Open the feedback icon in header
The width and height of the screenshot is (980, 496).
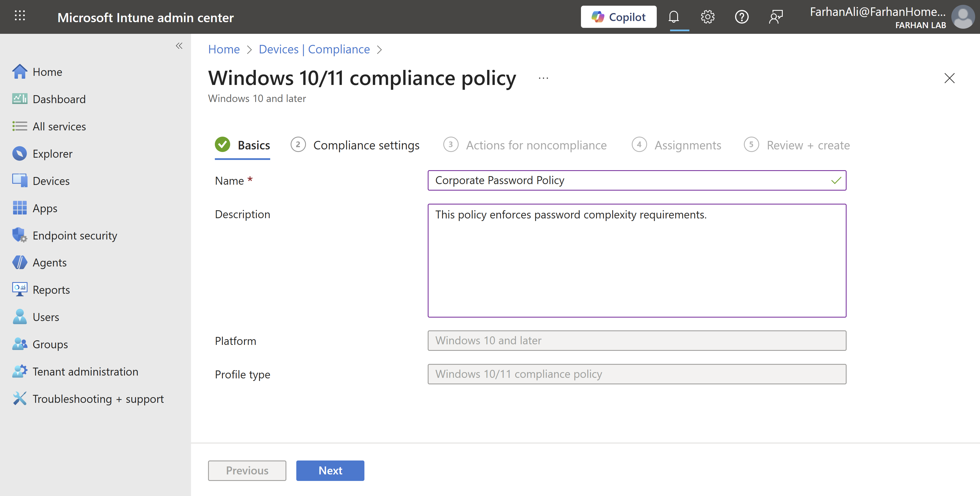click(775, 17)
